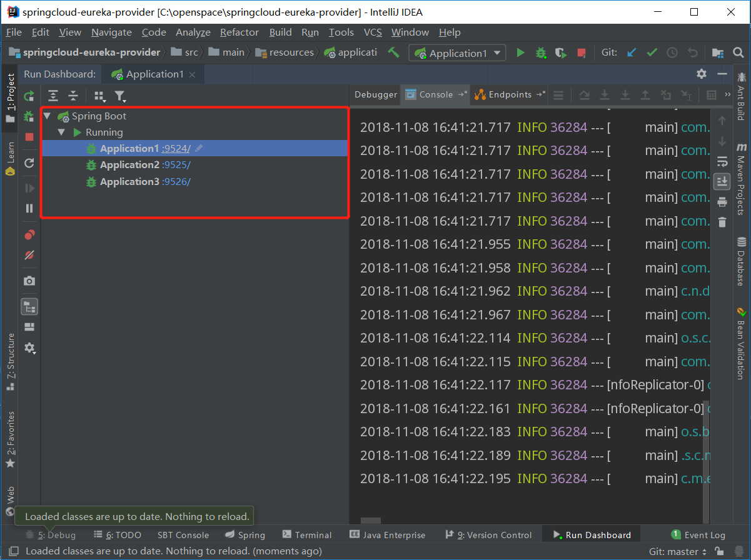This screenshot has height=560, width=751.
Task: Mute breakpoints using the crossed red icon
Action: click(29, 256)
